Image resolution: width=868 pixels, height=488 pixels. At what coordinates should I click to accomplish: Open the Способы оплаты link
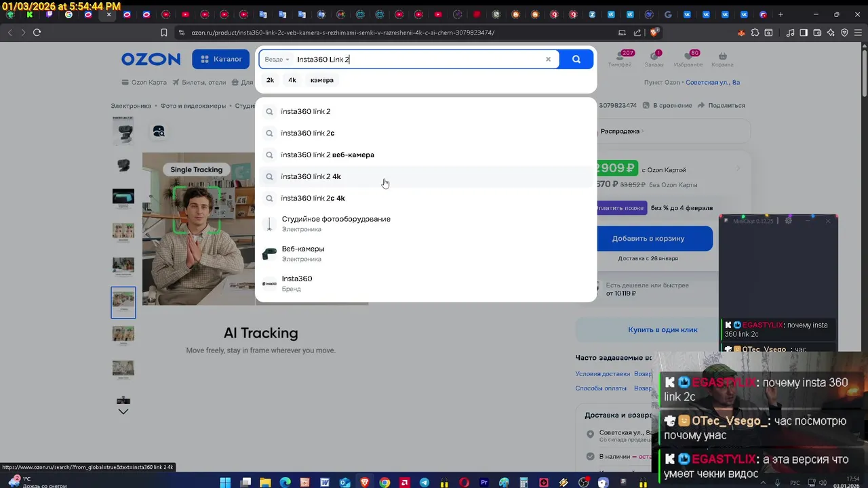(x=601, y=388)
